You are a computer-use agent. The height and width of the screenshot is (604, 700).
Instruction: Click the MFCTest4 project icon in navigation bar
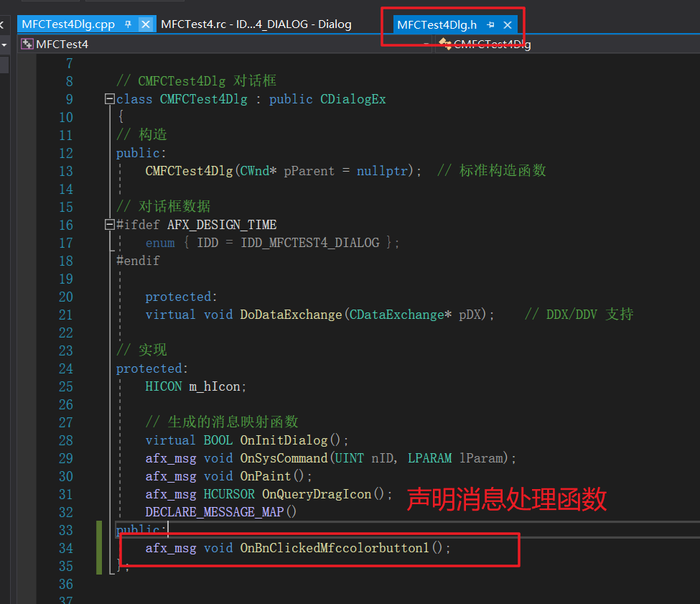27,44
